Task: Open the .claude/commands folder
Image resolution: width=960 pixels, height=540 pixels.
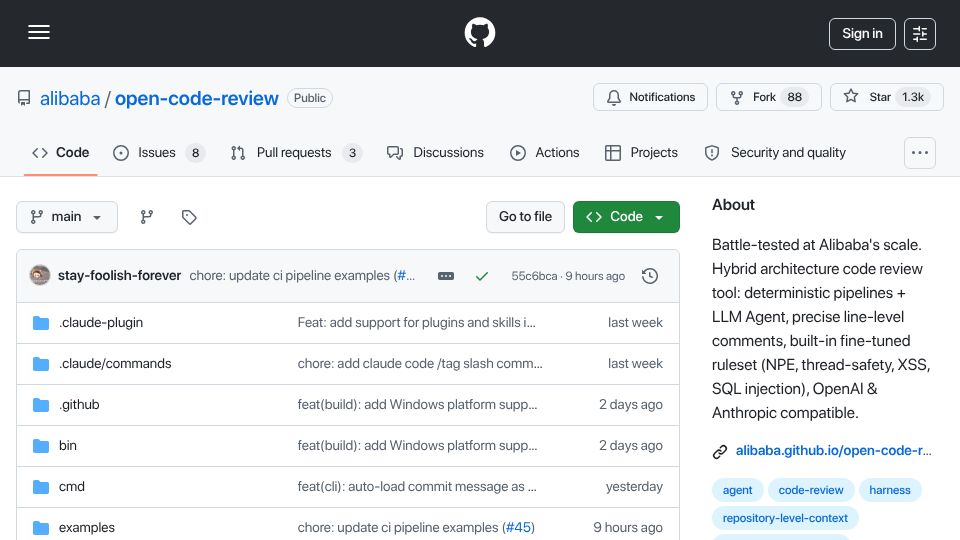Action: coord(115,364)
